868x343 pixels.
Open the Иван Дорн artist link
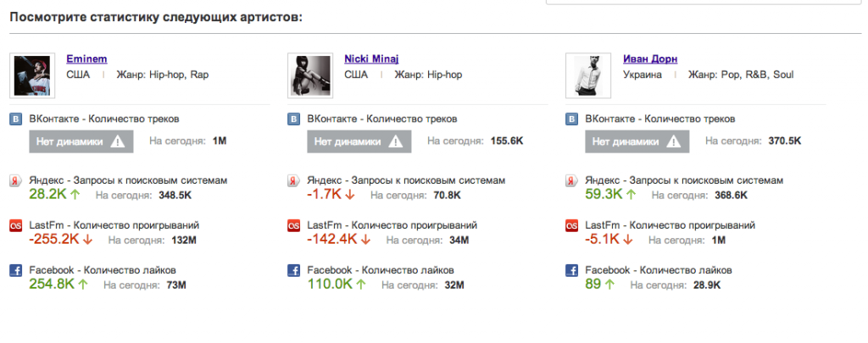pyautogui.click(x=650, y=58)
